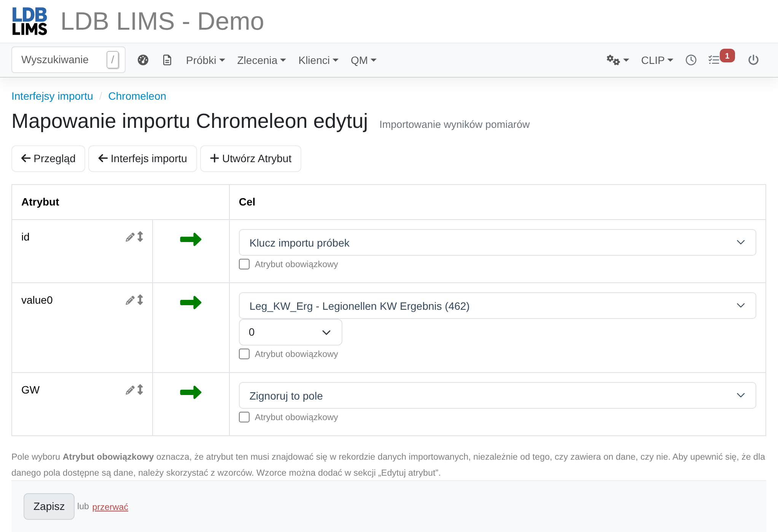Edit the id attribute pencil icon
Screen dimensions: 778x532
(x=130, y=237)
